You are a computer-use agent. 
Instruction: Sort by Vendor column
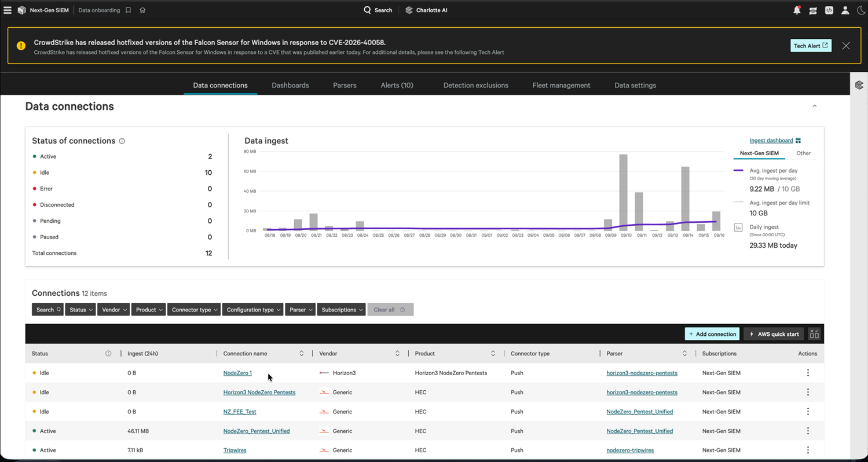pos(397,354)
